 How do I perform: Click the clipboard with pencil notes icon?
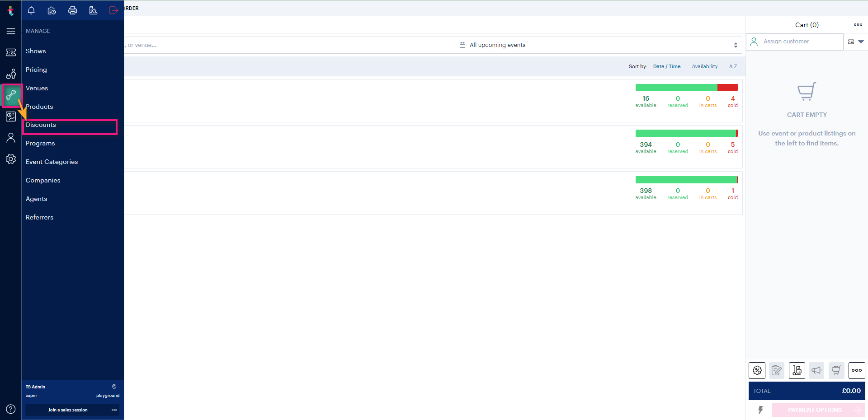pyautogui.click(x=777, y=370)
